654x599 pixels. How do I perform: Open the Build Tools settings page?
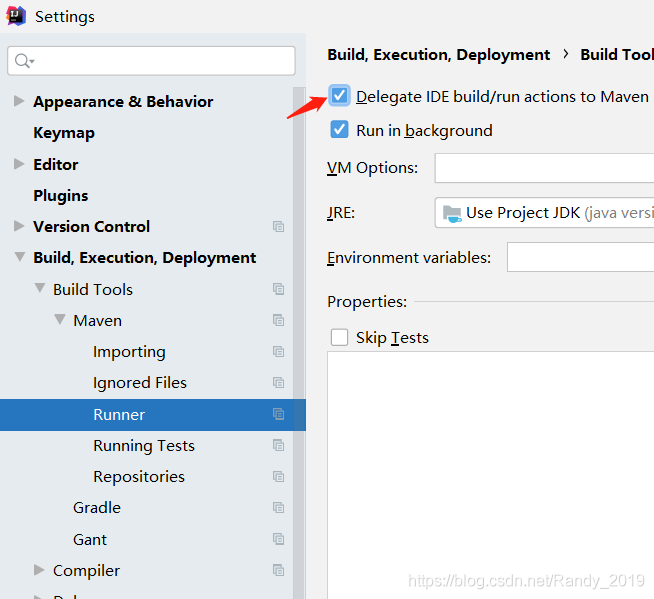point(93,289)
